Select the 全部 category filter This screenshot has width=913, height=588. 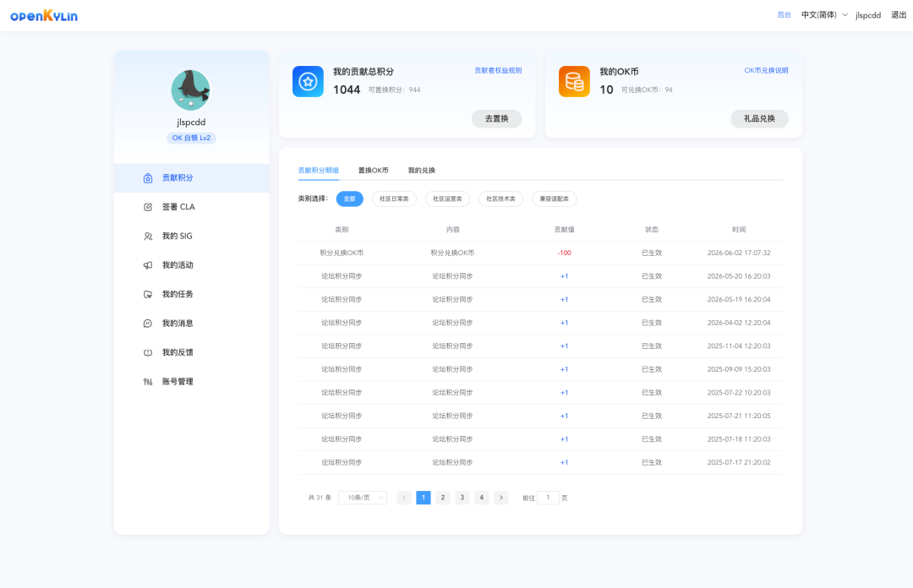pyautogui.click(x=349, y=199)
